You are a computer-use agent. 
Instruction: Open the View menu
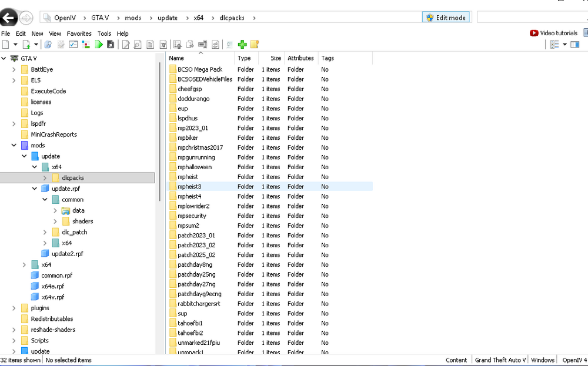[x=55, y=33]
